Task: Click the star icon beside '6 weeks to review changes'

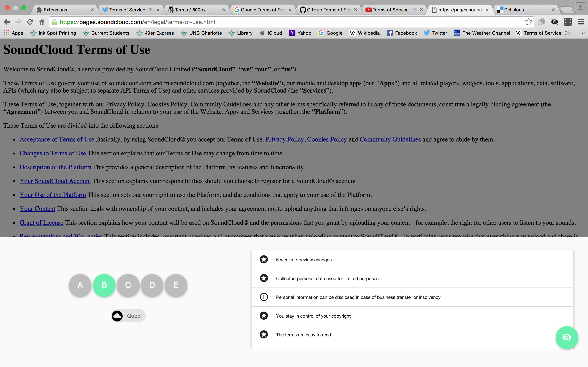Action: click(x=264, y=260)
